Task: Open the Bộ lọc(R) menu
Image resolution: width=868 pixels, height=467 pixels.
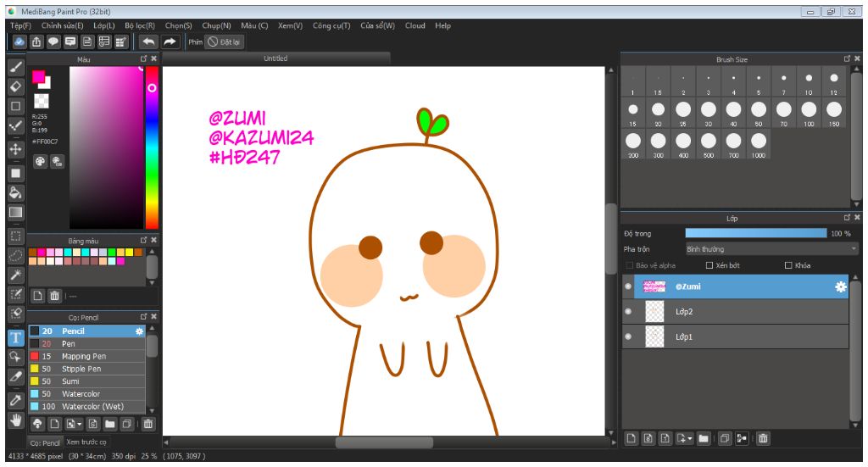Action: click(x=140, y=25)
